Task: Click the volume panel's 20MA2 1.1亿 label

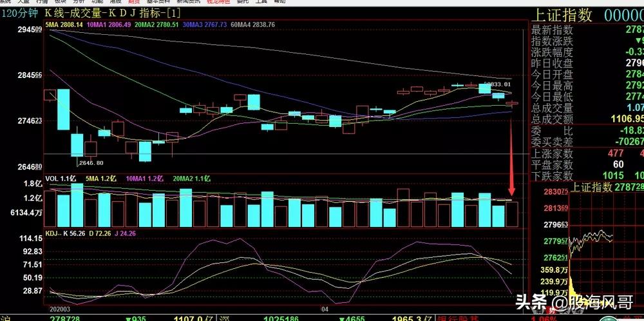Action: (x=192, y=179)
